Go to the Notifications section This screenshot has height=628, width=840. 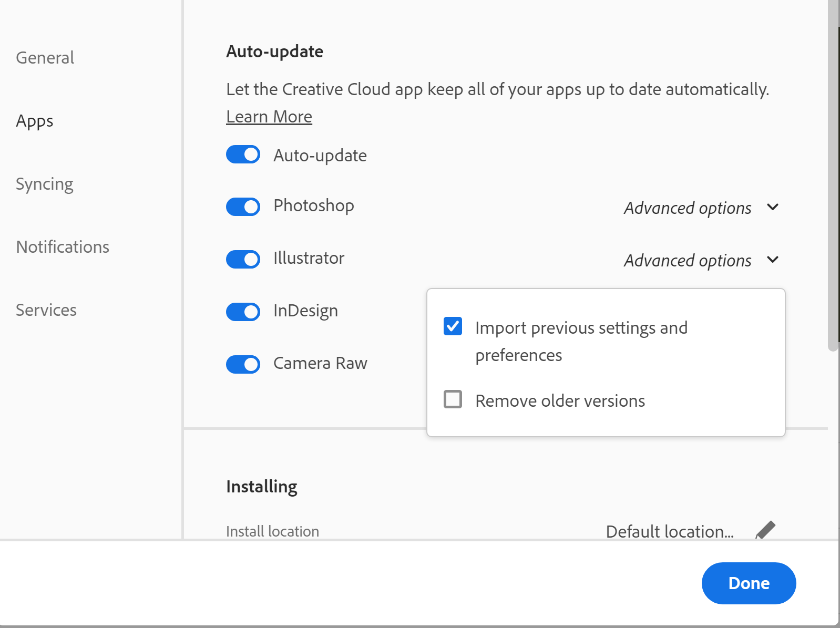point(63,246)
